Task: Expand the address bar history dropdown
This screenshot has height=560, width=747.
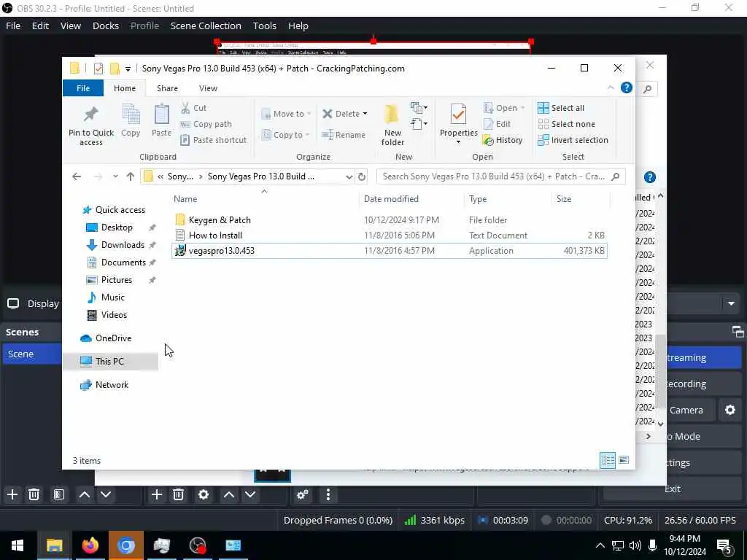Action: [349, 176]
